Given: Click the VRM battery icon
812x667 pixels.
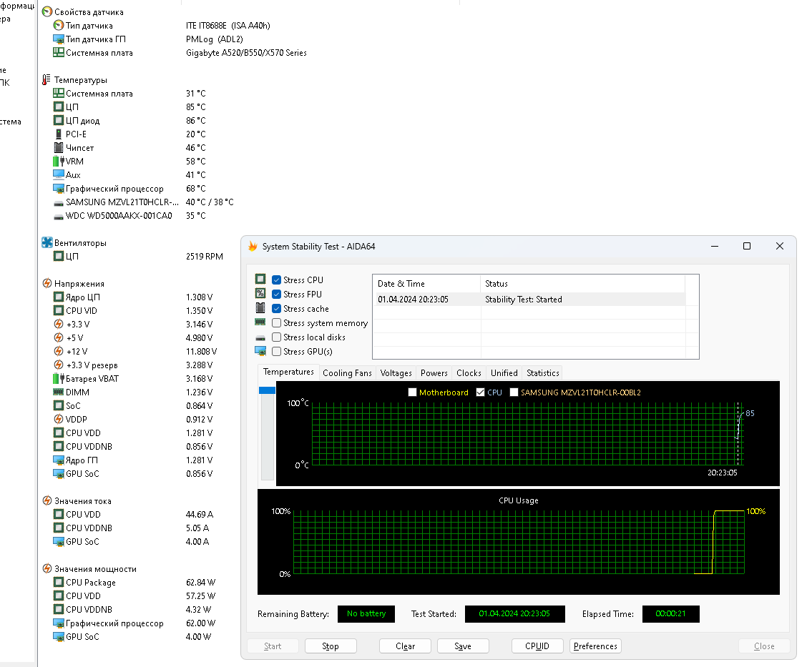Looking at the screenshot, I should pyautogui.click(x=59, y=161).
